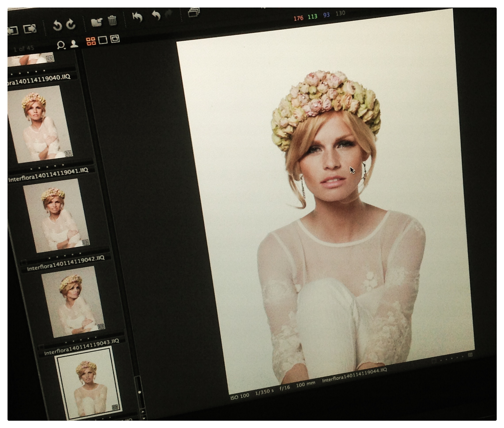Click the undo arrow icon
The width and height of the screenshot is (504, 428).
[x=156, y=15]
